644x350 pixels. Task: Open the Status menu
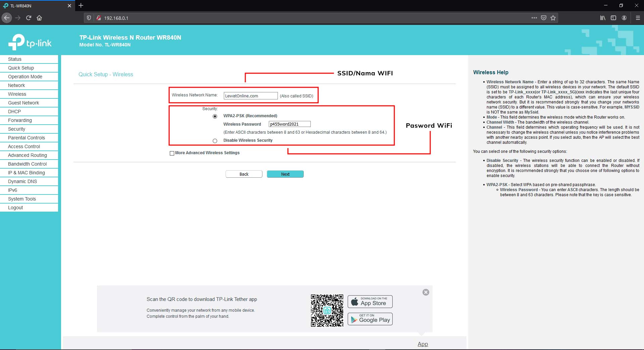(x=29, y=59)
